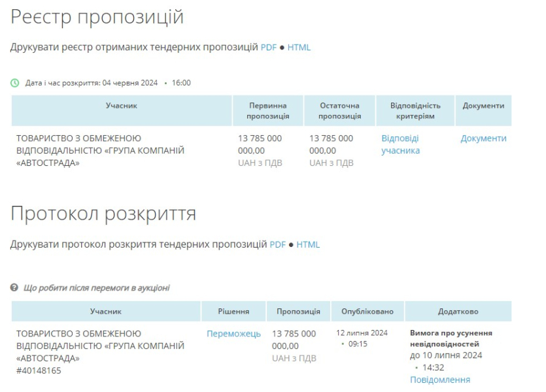Click the clock icon beside the opening date
The image size is (546, 392).
click(x=15, y=83)
